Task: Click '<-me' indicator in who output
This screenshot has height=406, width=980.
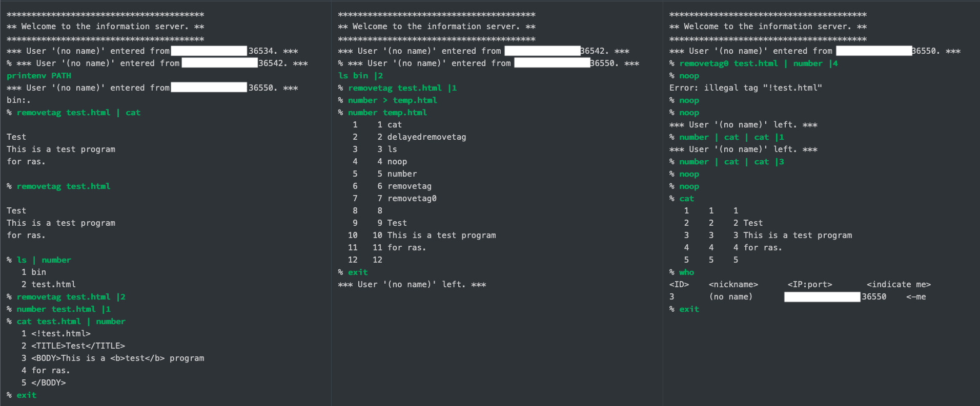Action: (916, 297)
